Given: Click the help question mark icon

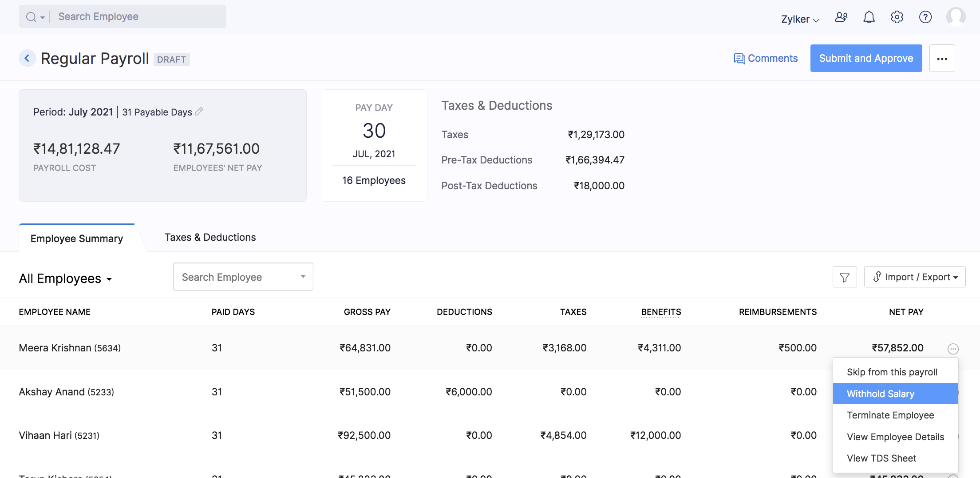Looking at the screenshot, I should click(x=925, y=17).
